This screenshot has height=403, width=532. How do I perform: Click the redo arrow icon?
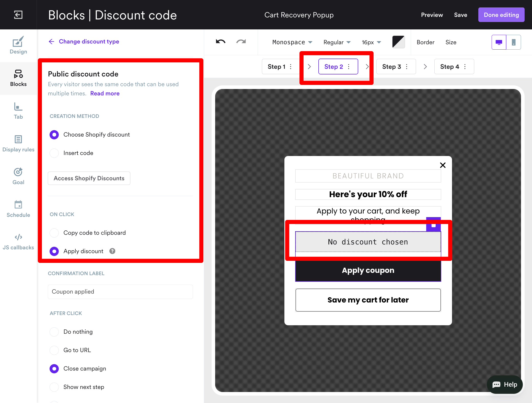[x=241, y=42]
